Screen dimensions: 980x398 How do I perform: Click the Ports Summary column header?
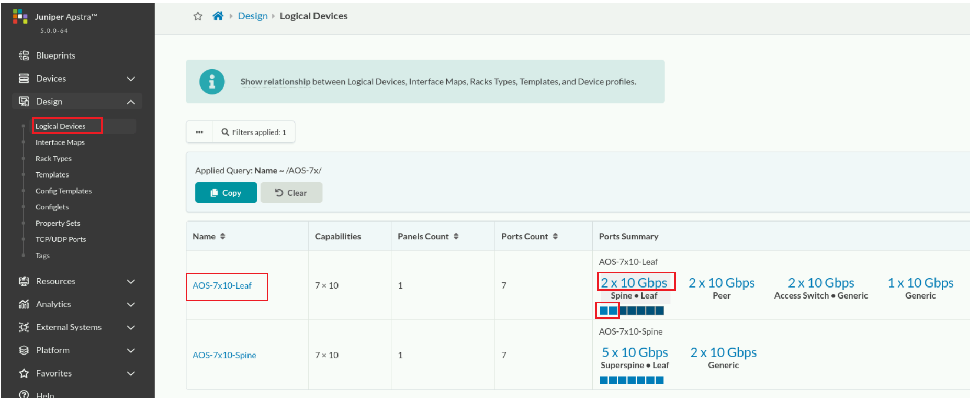pyautogui.click(x=628, y=236)
